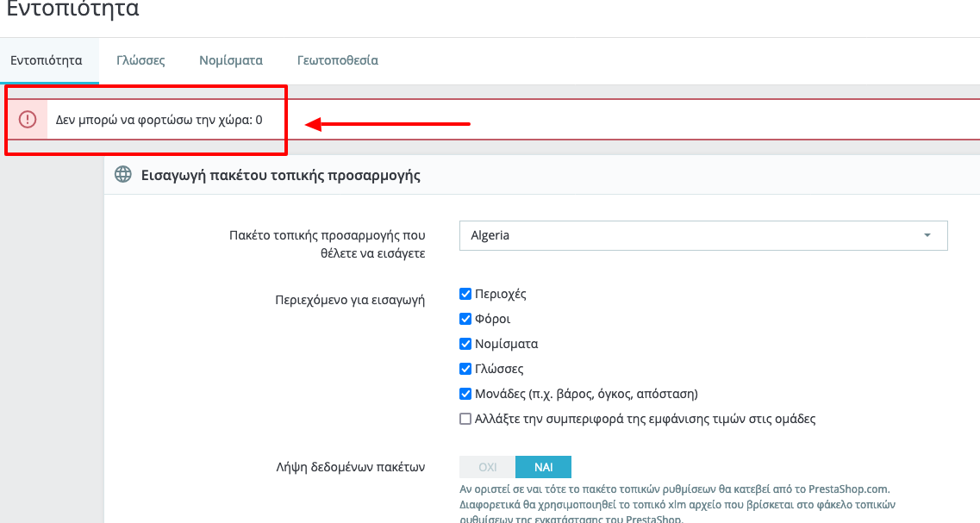Switch to the Γλώσσες tab
Image resolution: width=980 pixels, height=523 pixels.
click(x=140, y=60)
